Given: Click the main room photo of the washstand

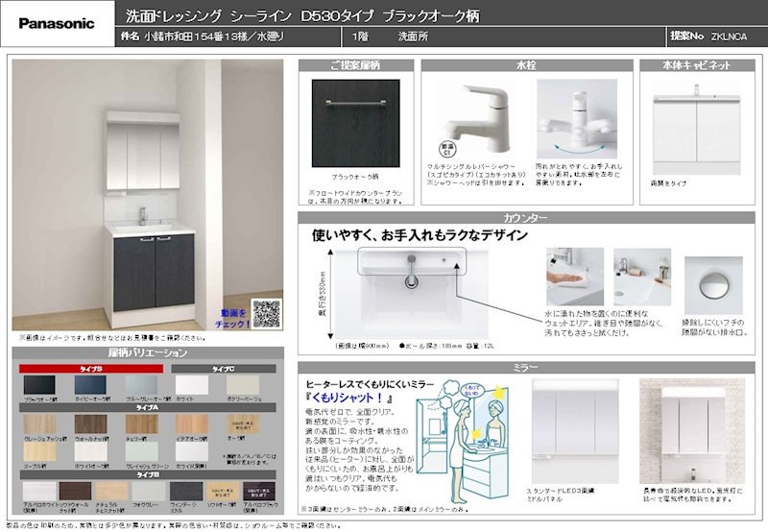Looking at the screenshot, I should point(148,195).
